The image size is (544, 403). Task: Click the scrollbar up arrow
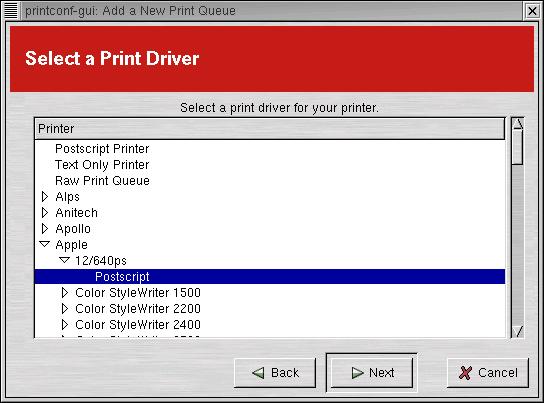coord(518,124)
